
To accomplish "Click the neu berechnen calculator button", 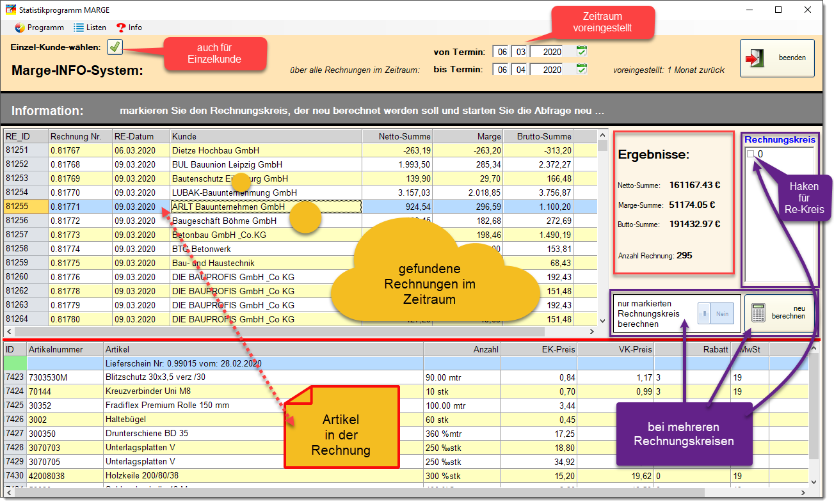I will (780, 313).
